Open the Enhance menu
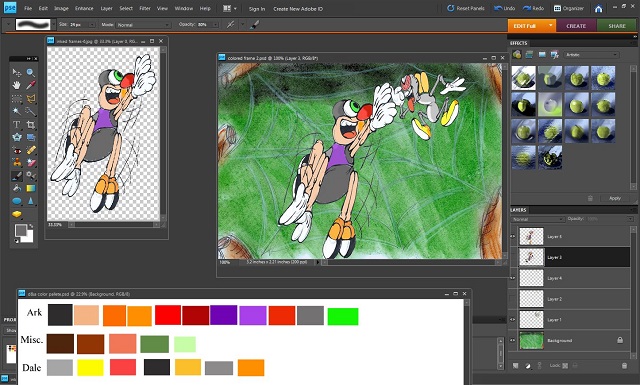640x385 pixels. pyautogui.click(x=84, y=9)
